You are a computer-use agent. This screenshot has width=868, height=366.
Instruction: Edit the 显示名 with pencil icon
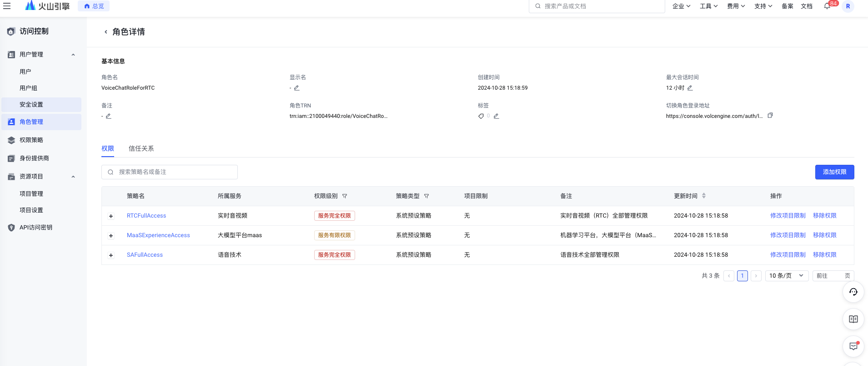click(296, 88)
